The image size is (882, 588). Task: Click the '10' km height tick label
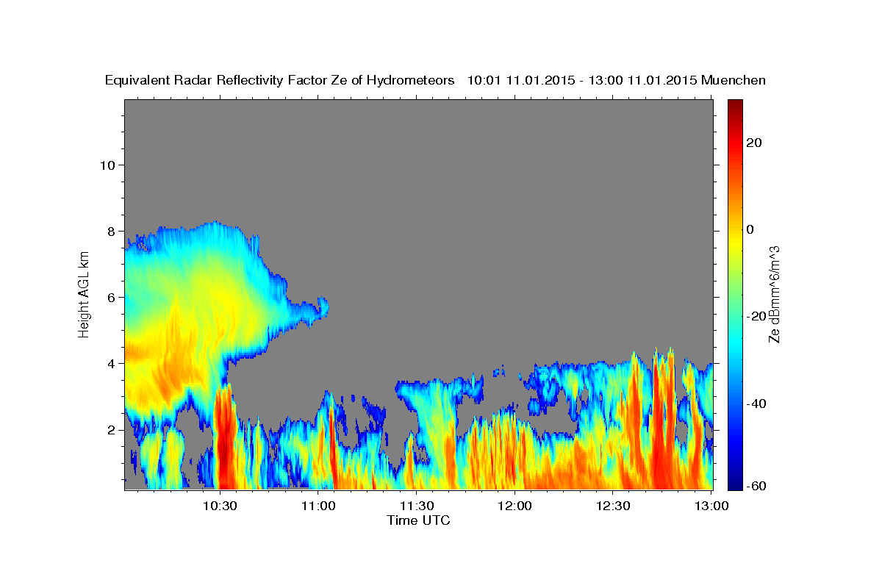pyautogui.click(x=108, y=165)
